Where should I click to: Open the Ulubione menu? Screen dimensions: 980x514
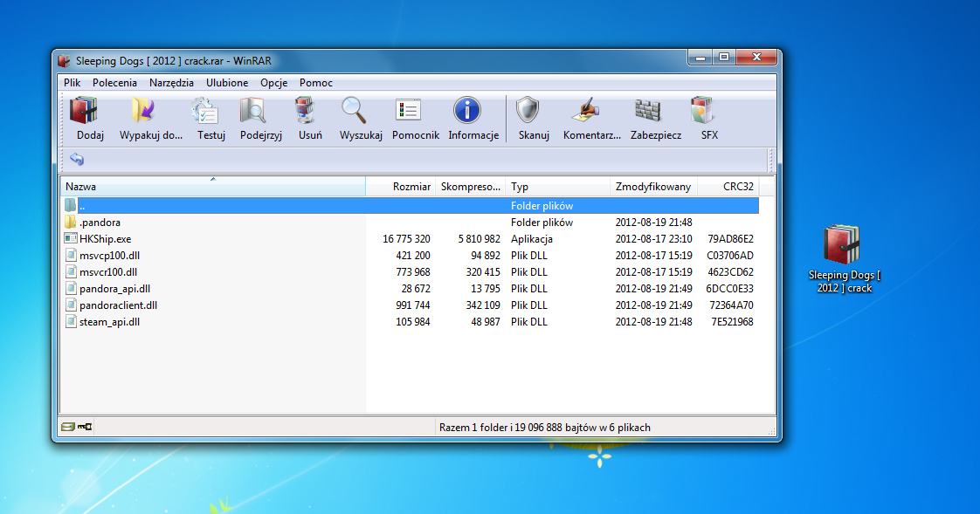click(x=227, y=82)
